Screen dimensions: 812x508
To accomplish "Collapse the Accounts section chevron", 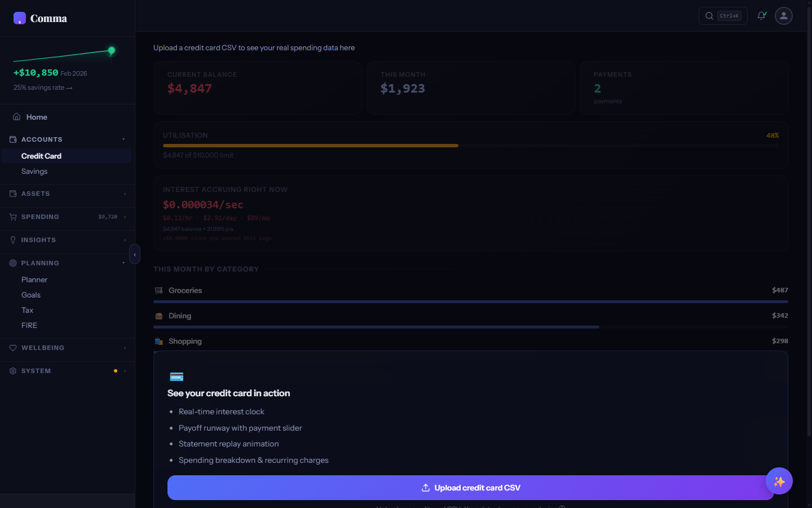I will (x=123, y=139).
